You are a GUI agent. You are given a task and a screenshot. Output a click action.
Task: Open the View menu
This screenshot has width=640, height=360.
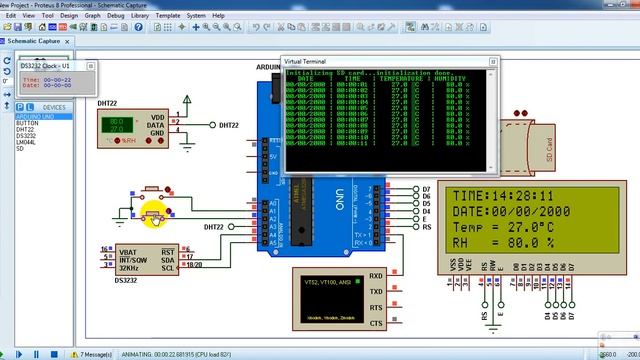click(x=29, y=16)
